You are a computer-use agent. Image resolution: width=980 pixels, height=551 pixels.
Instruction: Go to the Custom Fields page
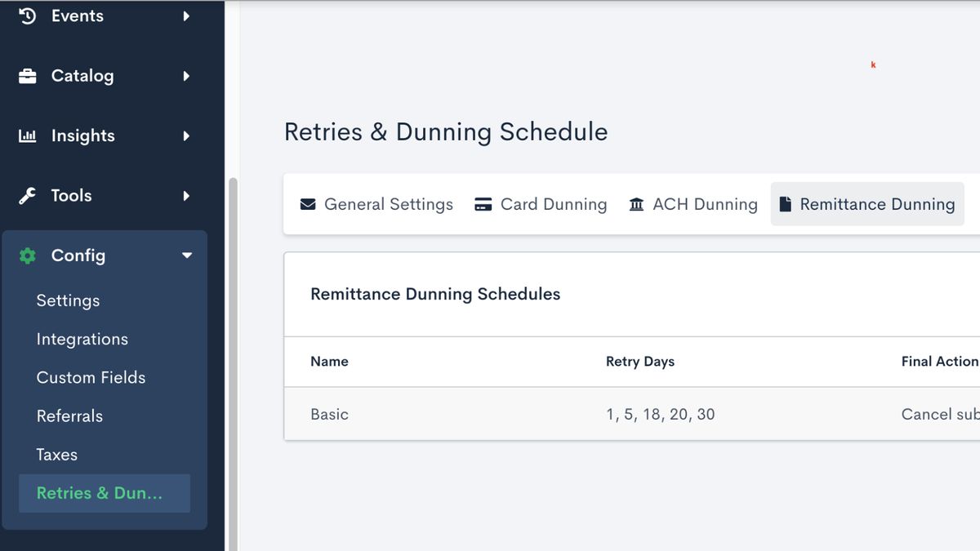pos(91,377)
